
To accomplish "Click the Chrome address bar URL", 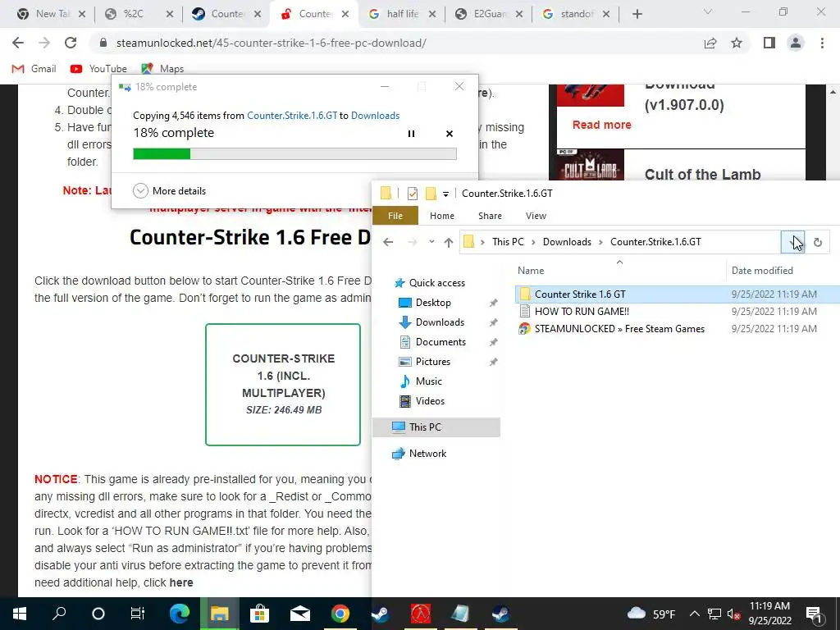I will [x=271, y=43].
